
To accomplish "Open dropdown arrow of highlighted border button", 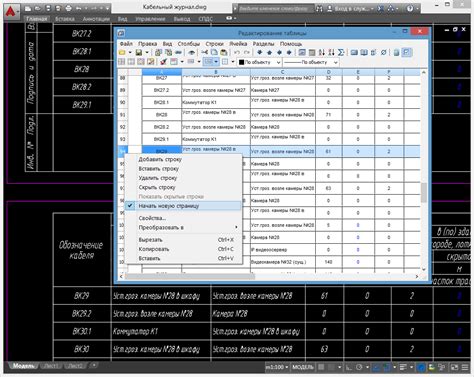I will [216, 62].
